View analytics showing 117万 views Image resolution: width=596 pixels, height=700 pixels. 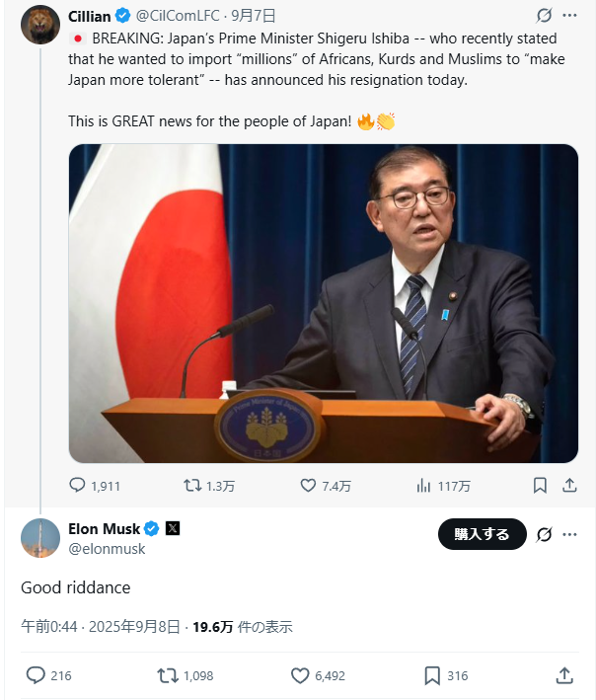click(x=424, y=485)
